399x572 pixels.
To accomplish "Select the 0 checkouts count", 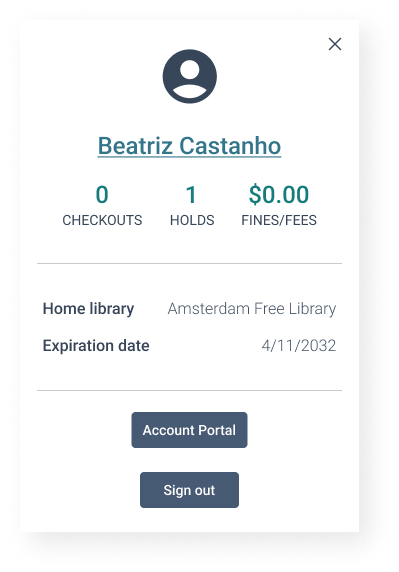I will pos(102,194).
